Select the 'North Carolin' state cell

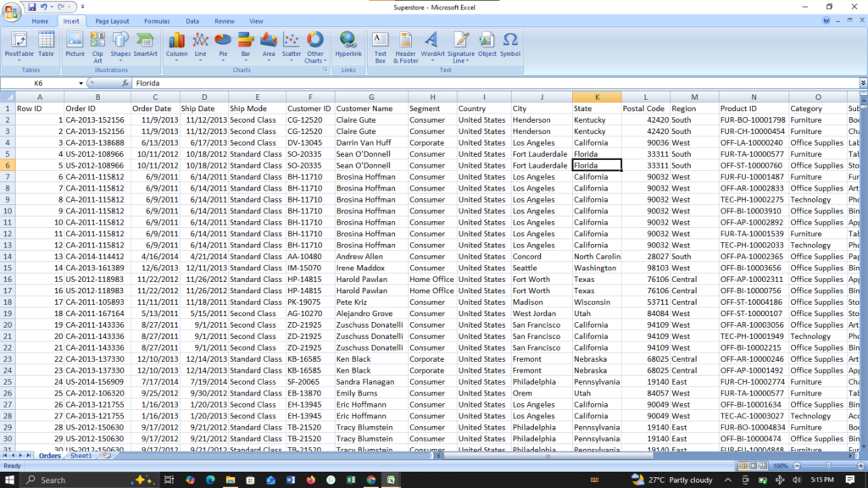[597, 256]
